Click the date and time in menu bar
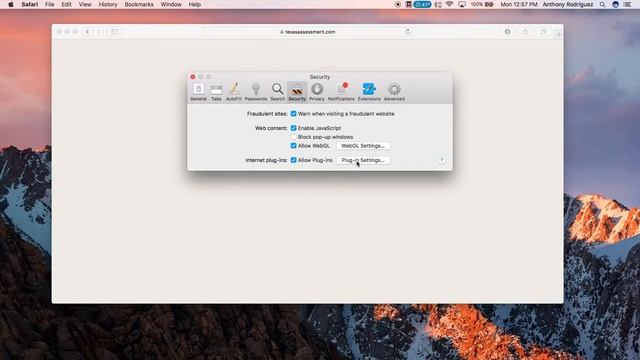This screenshot has height=360, width=640. point(519,4)
